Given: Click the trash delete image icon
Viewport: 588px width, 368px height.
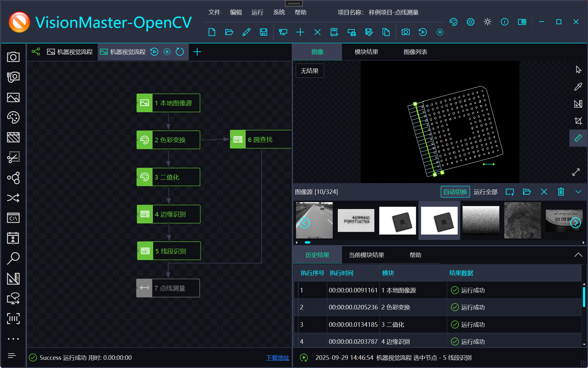Looking at the screenshot, I should [561, 192].
